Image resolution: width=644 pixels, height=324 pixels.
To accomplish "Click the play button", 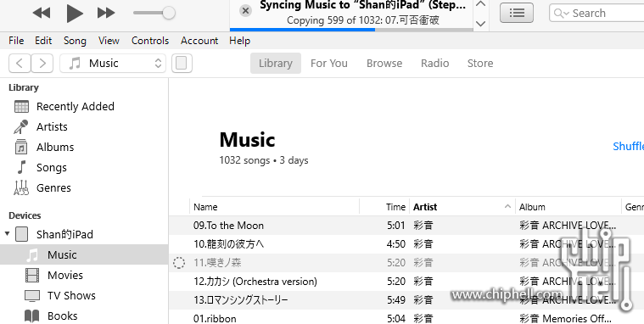I will (75, 13).
